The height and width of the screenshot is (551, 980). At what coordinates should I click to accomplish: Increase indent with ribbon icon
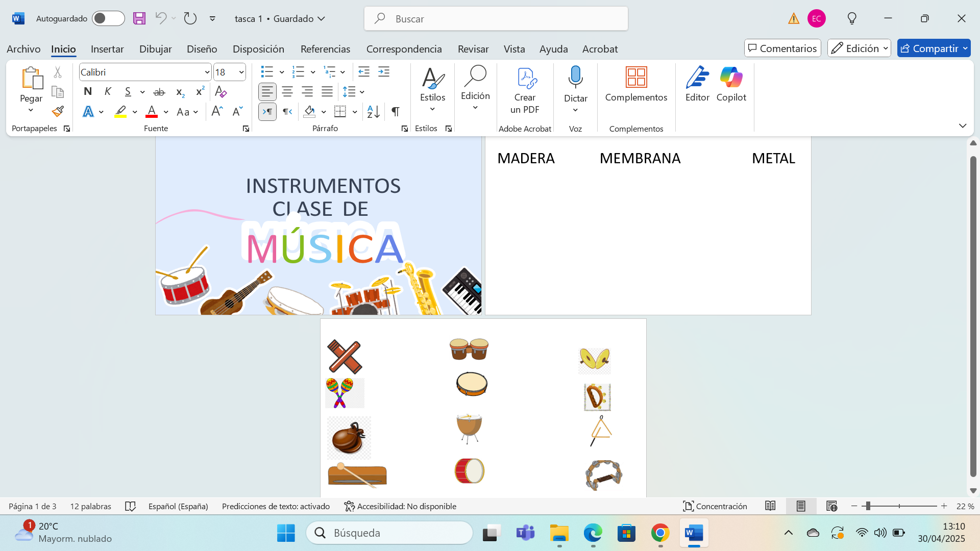[384, 72]
